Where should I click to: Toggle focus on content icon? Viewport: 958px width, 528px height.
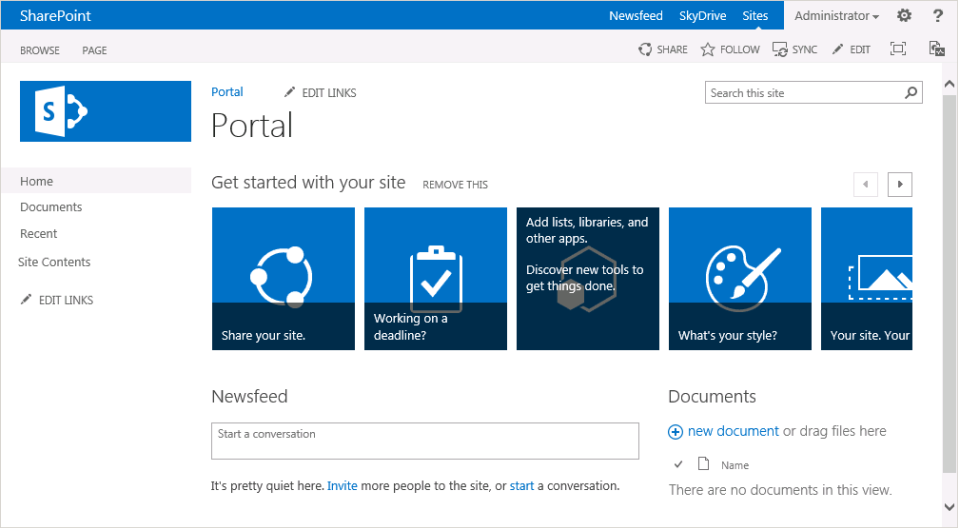click(x=898, y=49)
